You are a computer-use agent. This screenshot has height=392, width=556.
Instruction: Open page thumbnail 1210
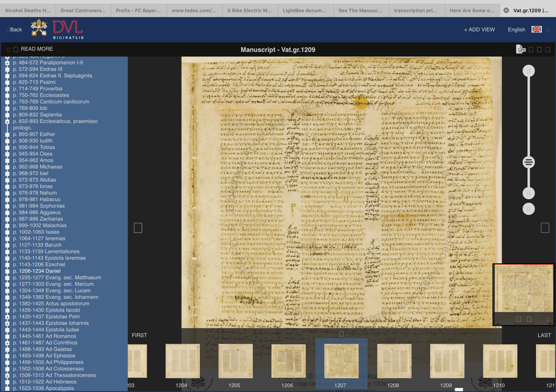tap(500, 361)
